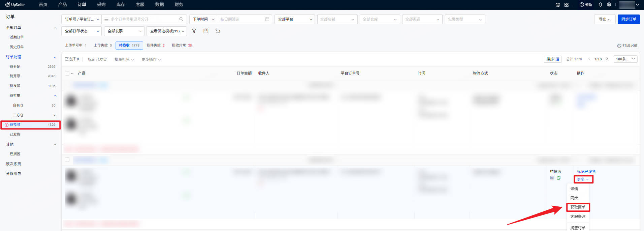Open the 全部仓库 dropdown
Image resolution: width=644 pixels, height=231 pixels.
pyautogui.click(x=380, y=19)
